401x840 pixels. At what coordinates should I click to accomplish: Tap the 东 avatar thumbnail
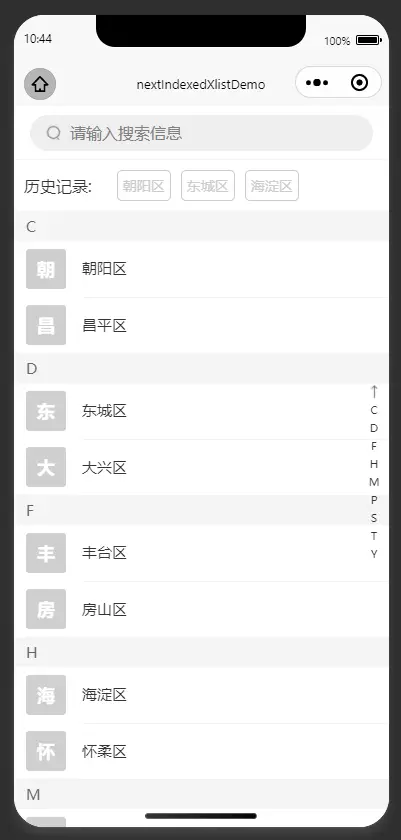[46, 411]
